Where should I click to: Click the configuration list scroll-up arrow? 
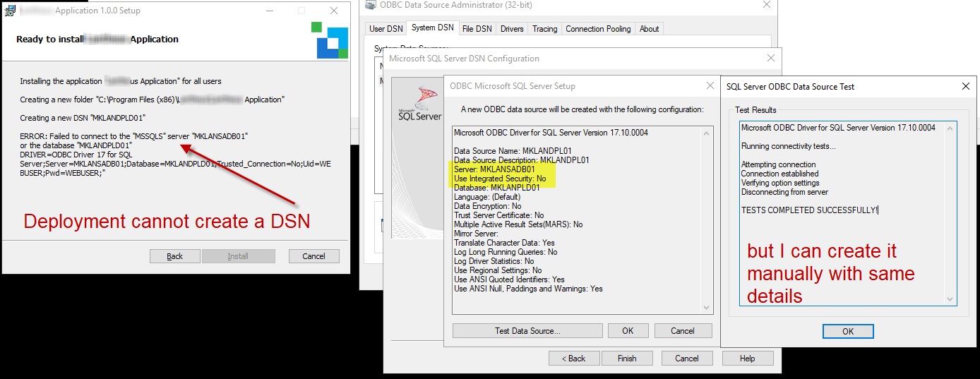[x=706, y=133]
